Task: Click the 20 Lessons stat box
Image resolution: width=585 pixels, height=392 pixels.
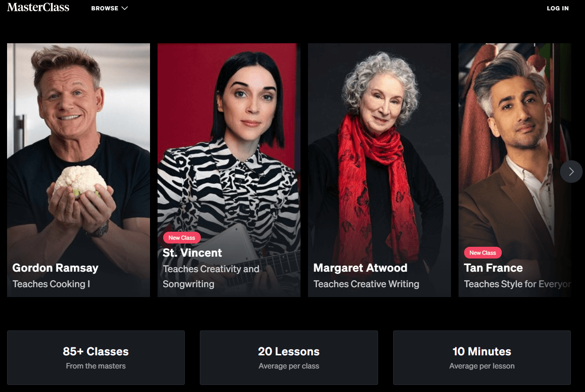Action: [289, 358]
